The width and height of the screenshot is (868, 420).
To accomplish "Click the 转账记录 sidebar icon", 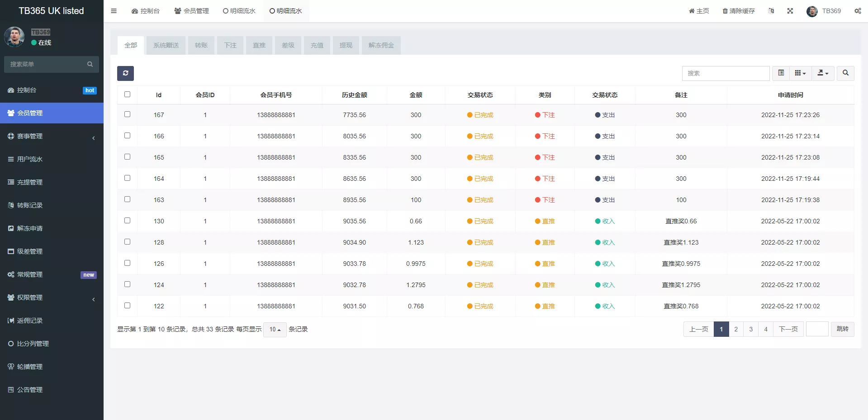I will [x=11, y=205].
